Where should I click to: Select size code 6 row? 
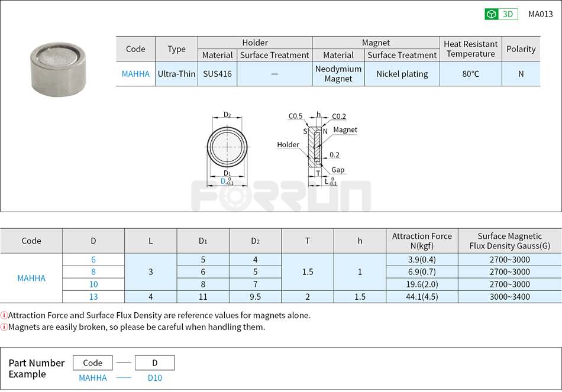coord(93,260)
